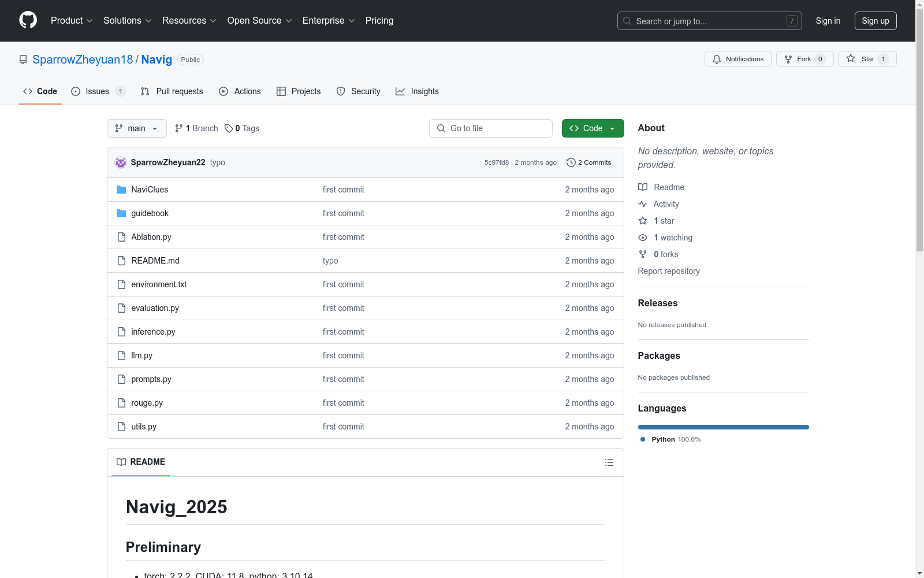Click the typo commit message on README.md row
The height and width of the screenshot is (578, 924).
(x=330, y=261)
